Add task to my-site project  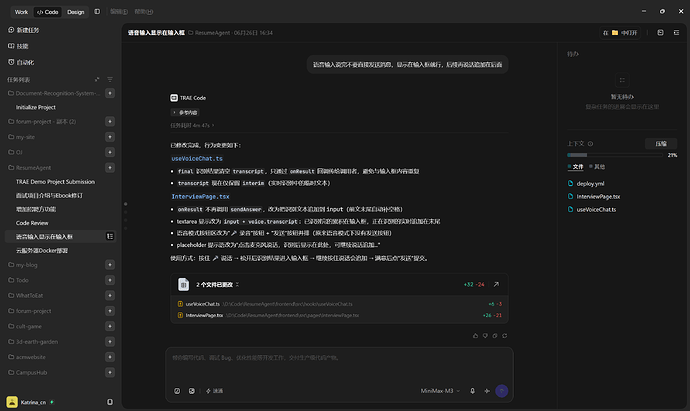[x=110, y=137]
